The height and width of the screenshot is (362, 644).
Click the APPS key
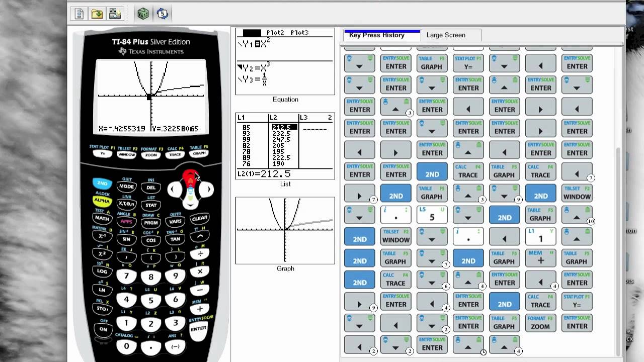pyautogui.click(x=126, y=221)
